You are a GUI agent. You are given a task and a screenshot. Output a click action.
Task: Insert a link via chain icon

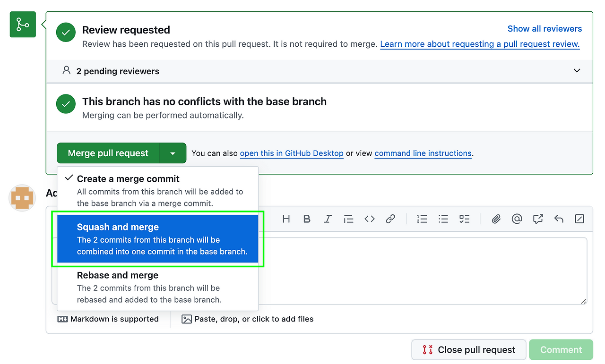(390, 219)
